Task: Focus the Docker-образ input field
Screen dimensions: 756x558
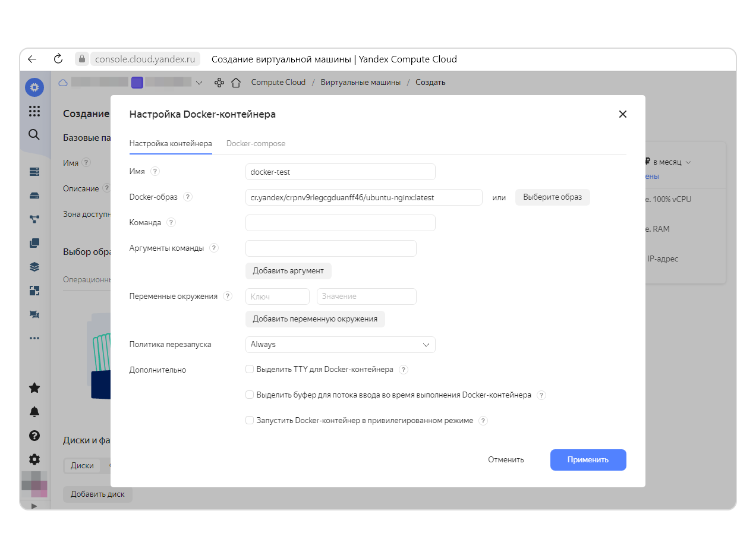Action: pyautogui.click(x=364, y=197)
